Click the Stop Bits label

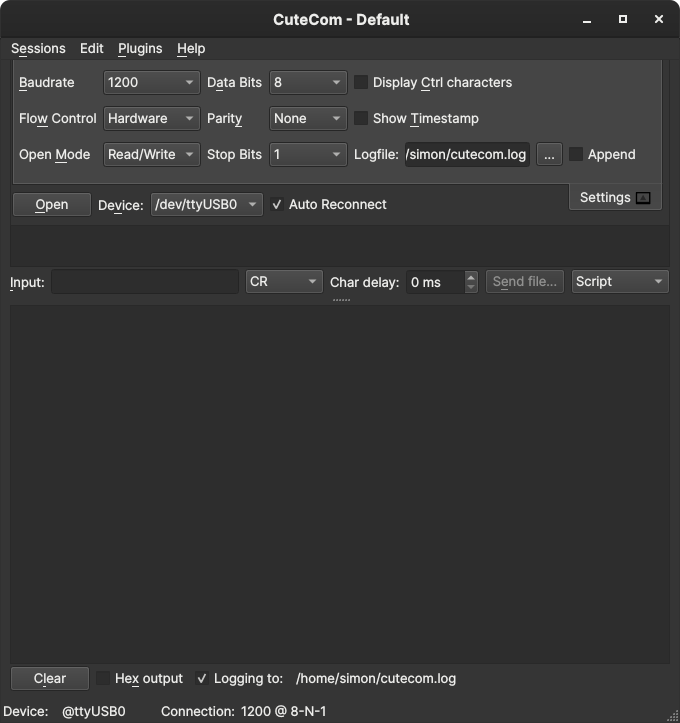point(234,154)
